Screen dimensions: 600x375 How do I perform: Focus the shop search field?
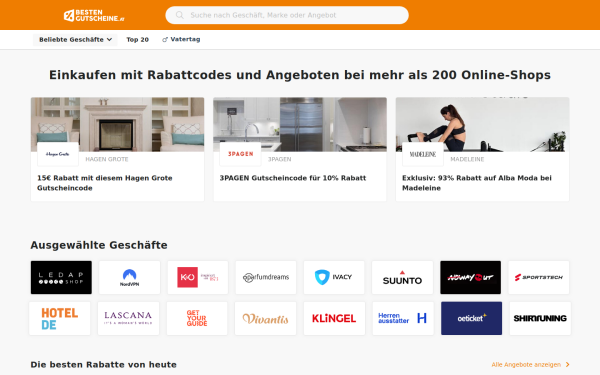pos(287,15)
